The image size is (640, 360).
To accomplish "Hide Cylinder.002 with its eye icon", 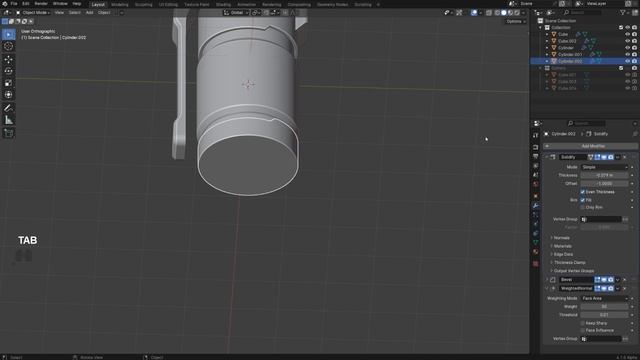I will [x=628, y=61].
